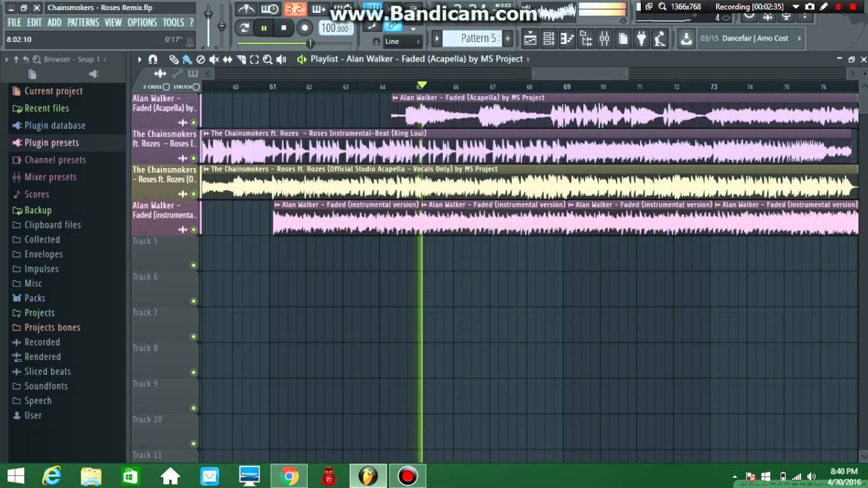This screenshot has width=868, height=488.
Task: Open Current project in browser
Action: pos(47,91)
